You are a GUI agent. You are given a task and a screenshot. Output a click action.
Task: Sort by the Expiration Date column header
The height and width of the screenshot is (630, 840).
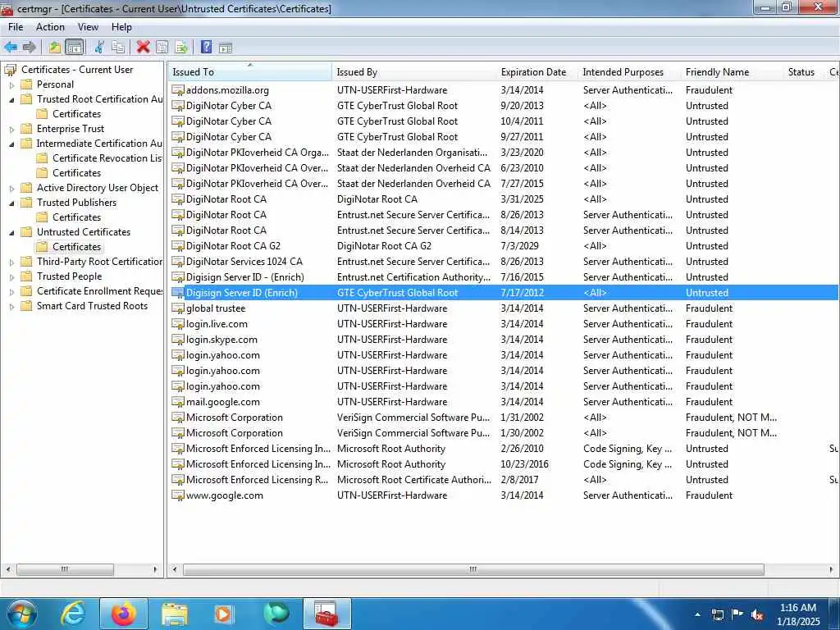pos(537,72)
